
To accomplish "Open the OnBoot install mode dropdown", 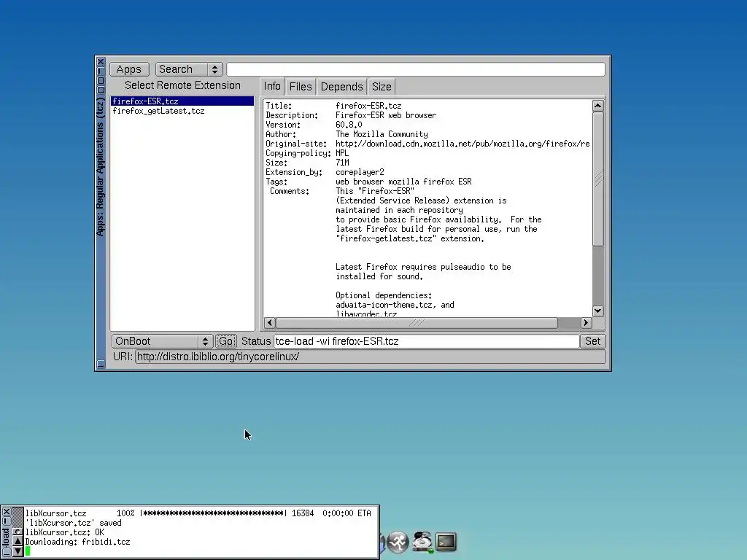I will tap(162, 341).
